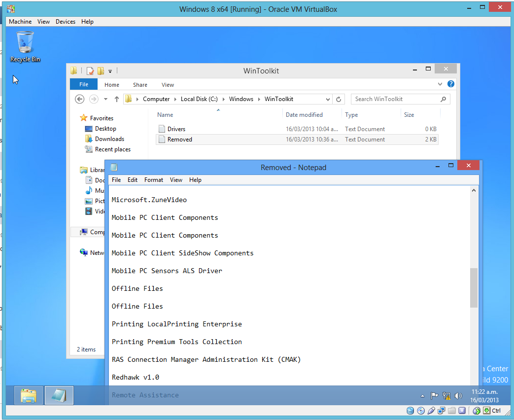
Task: Open VirtualBox Machine menu
Action: 20,22
